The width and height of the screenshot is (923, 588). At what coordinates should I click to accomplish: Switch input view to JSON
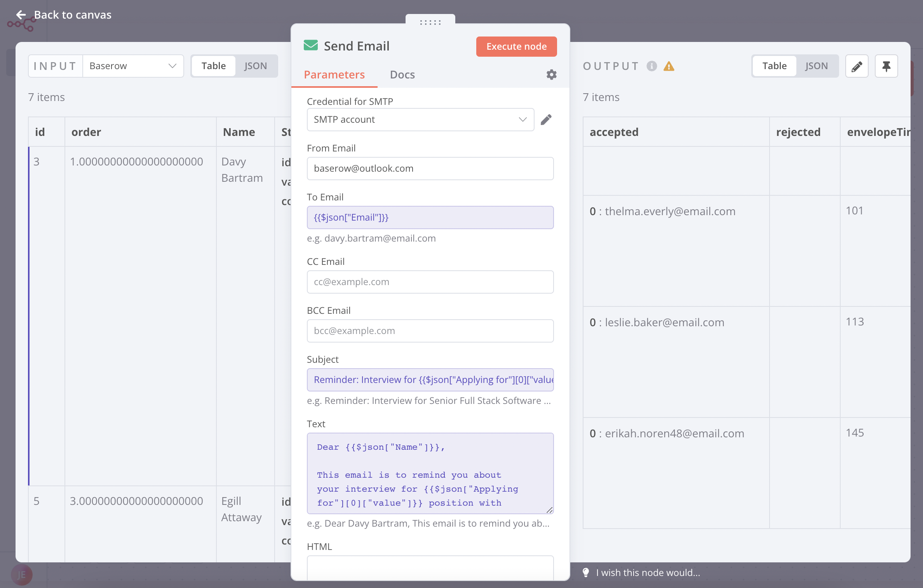pyautogui.click(x=255, y=66)
